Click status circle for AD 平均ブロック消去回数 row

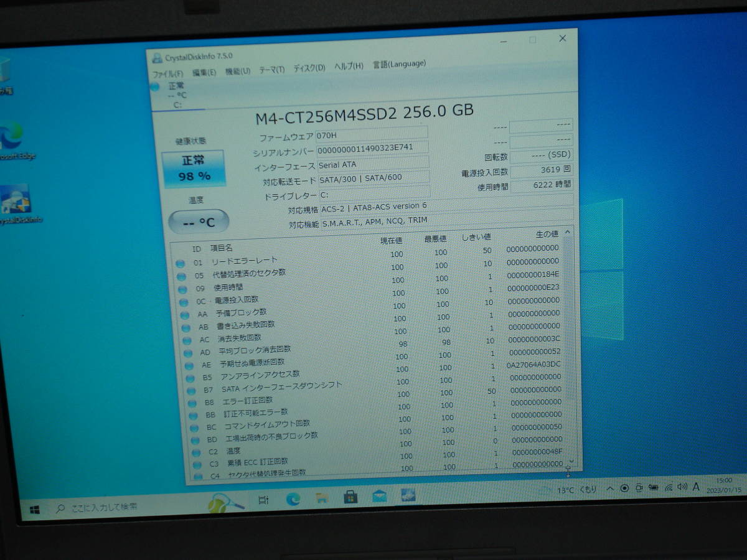[189, 353]
